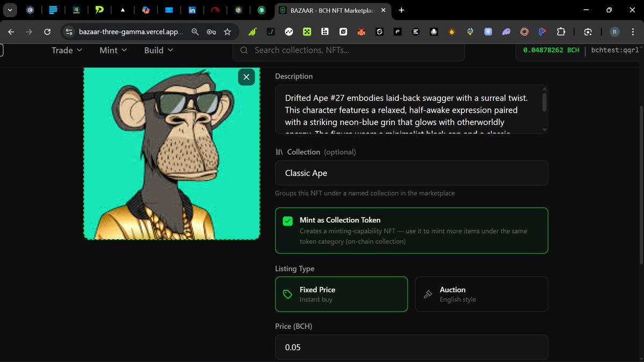Switch to the blue mail envelope tab
The width and height of the screenshot is (644, 362).
click(169, 10)
